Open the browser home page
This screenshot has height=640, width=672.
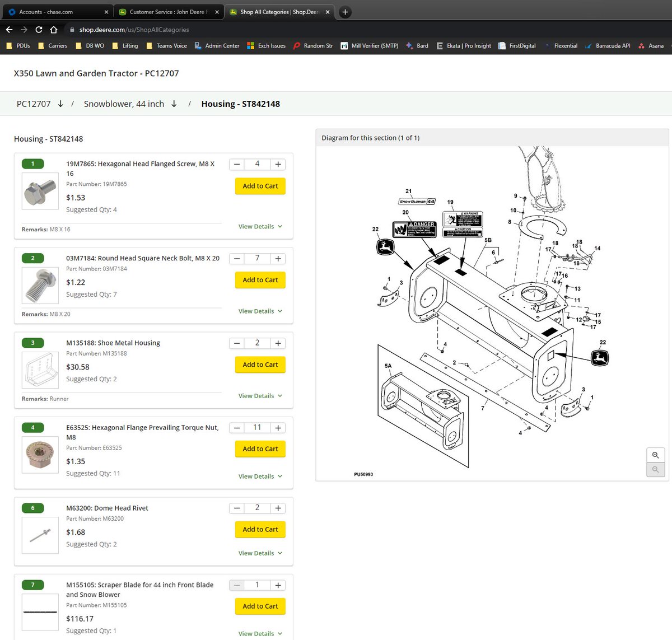click(54, 30)
